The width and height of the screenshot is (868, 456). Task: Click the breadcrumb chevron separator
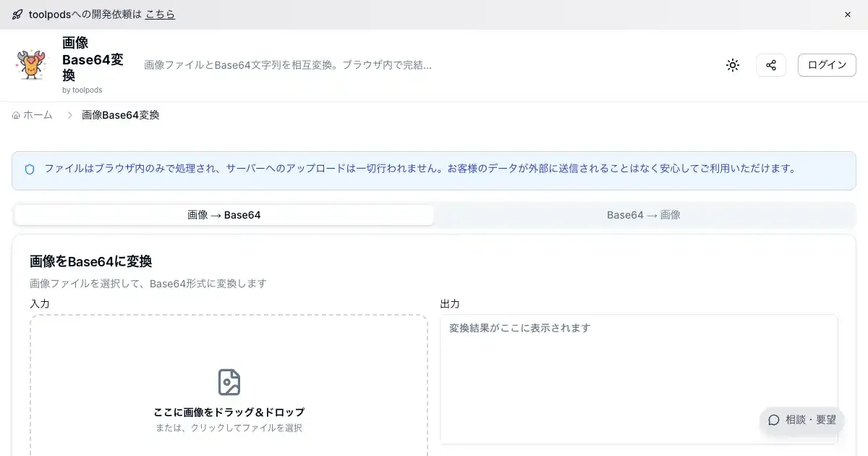[x=69, y=115]
